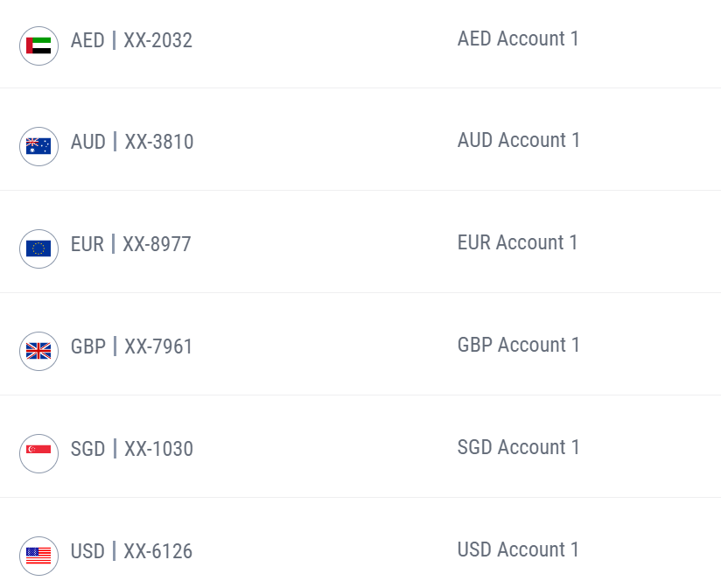Select EUR Account 1 name
The height and width of the screenshot is (588, 721).
click(x=518, y=242)
